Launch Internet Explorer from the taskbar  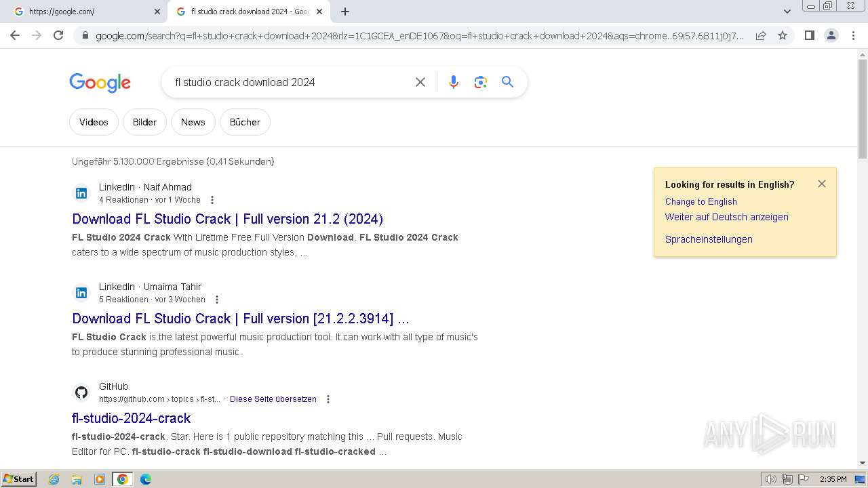(x=54, y=479)
